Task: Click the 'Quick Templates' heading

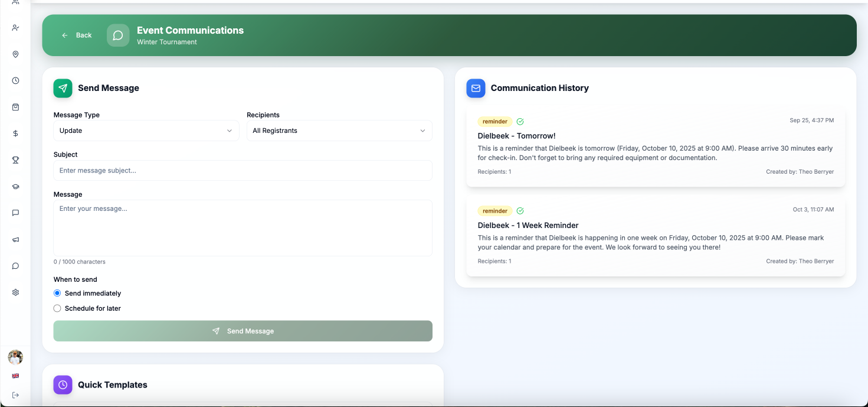Action: click(113, 385)
